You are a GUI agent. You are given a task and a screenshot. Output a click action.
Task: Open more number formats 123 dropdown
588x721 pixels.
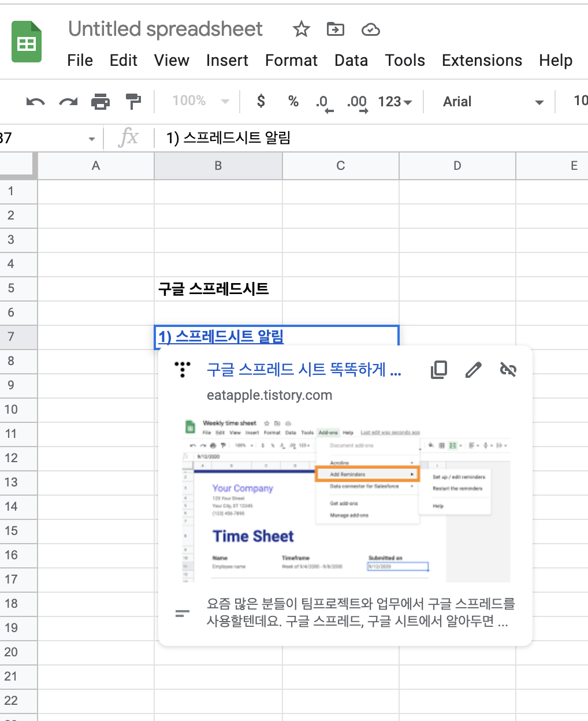coord(395,102)
